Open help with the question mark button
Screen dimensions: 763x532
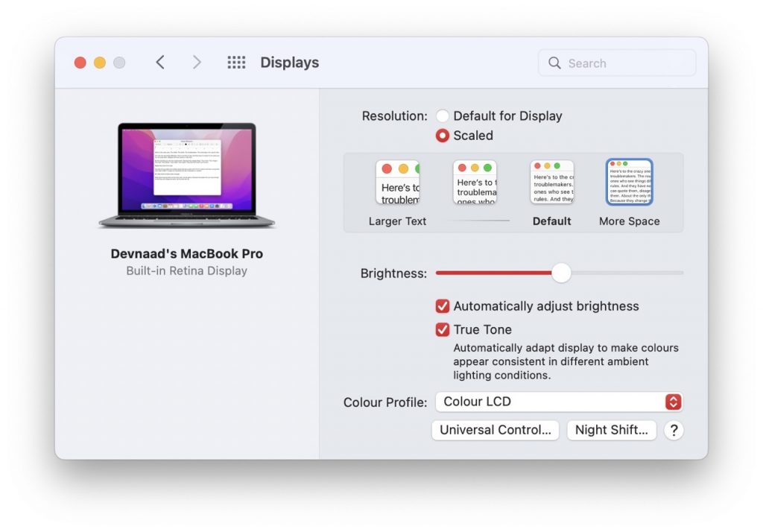pyautogui.click(x=674, y=430)
